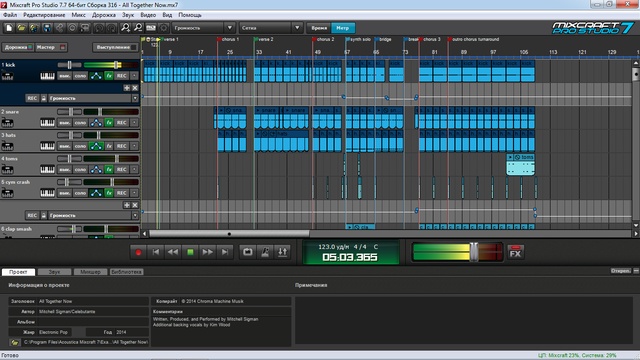Zoom out with the magnifier minus icon
Screen dimensions: 640x360
138,28
